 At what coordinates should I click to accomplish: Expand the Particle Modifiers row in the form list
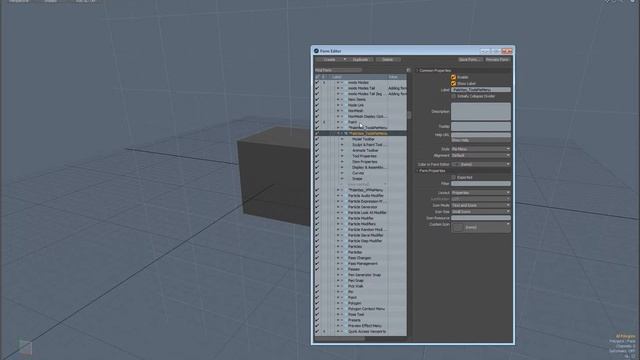[338, 224]
